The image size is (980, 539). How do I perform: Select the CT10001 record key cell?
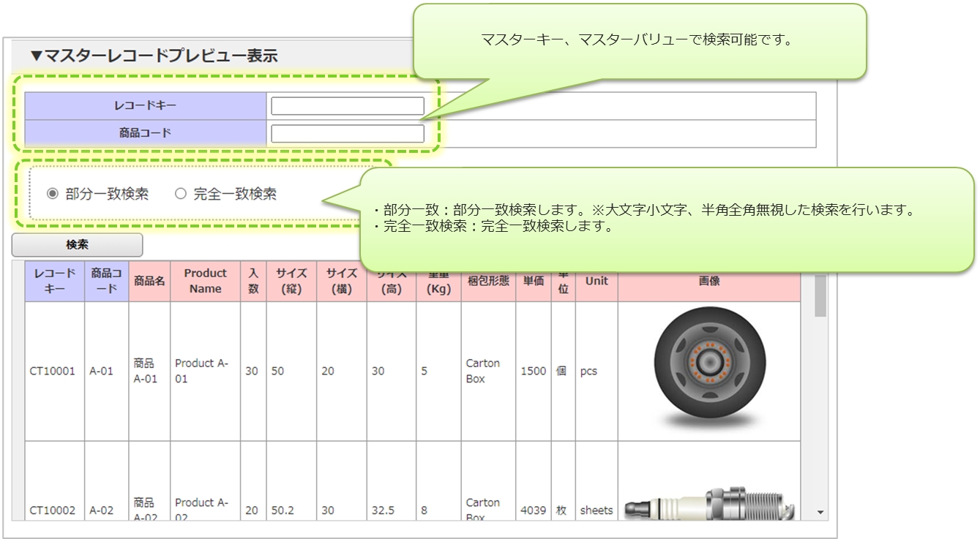point(53,371)
